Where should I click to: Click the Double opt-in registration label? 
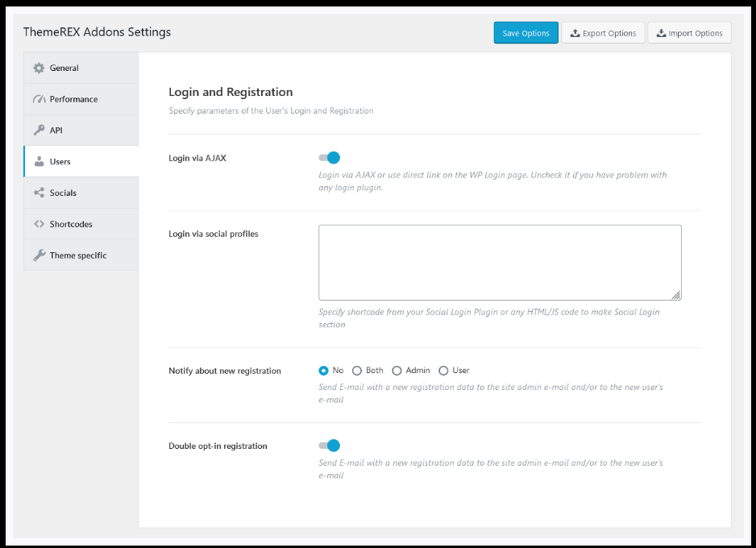(218, 446)
